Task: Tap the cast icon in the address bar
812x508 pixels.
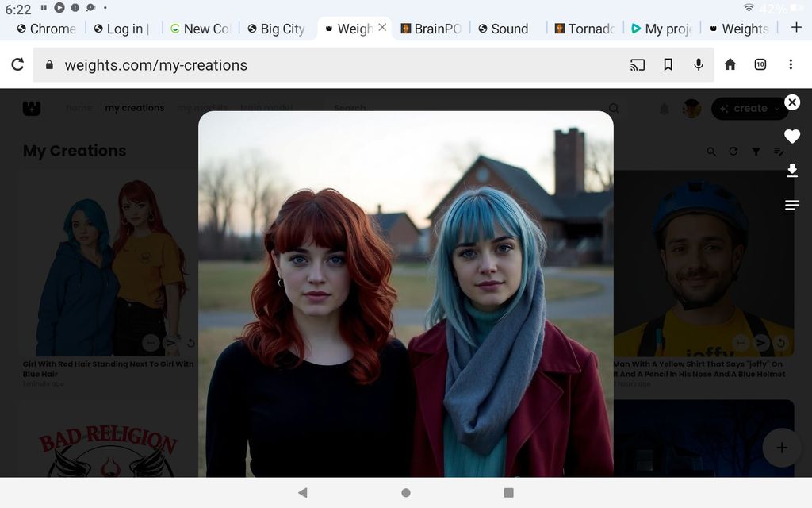Action: coord(638,65)
